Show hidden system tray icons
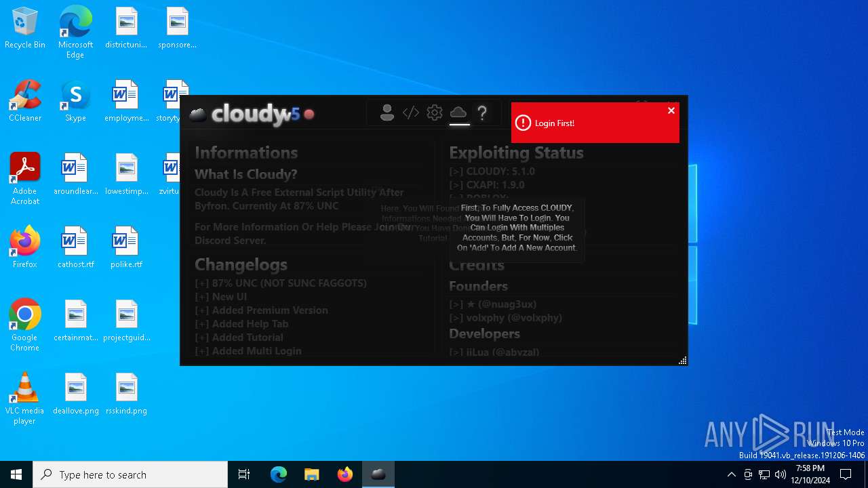868x488 pixels. click(731, 474)
